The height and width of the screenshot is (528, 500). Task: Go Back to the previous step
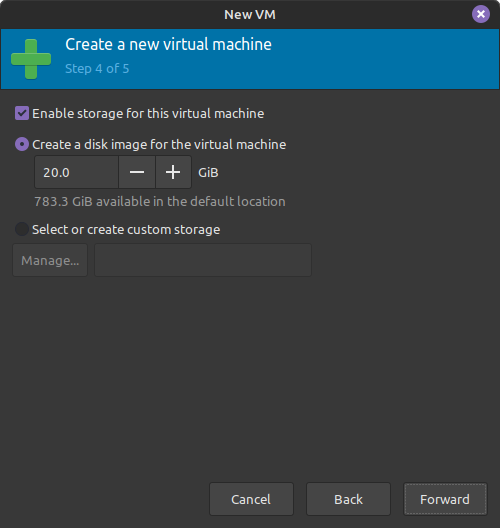pos(348,499)
